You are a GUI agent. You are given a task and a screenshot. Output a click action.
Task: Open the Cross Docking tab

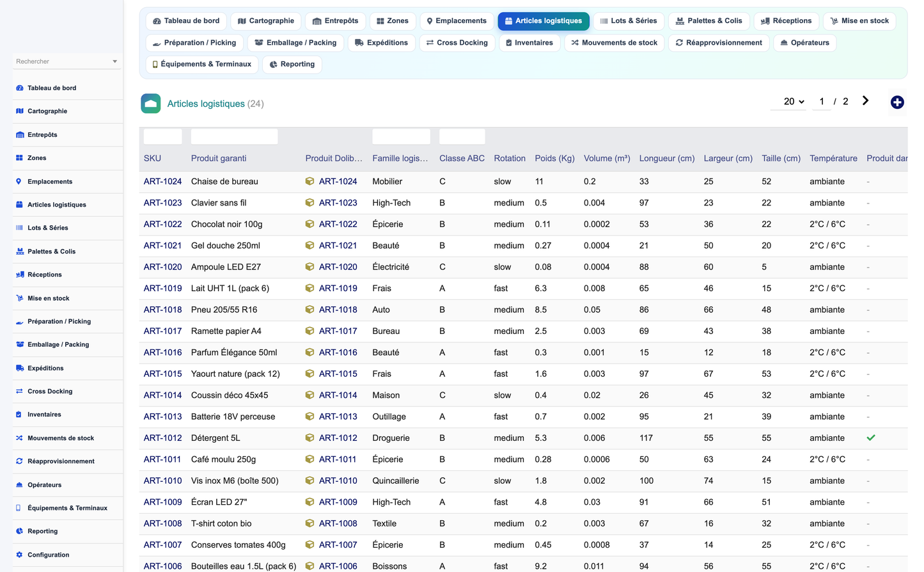457,43
